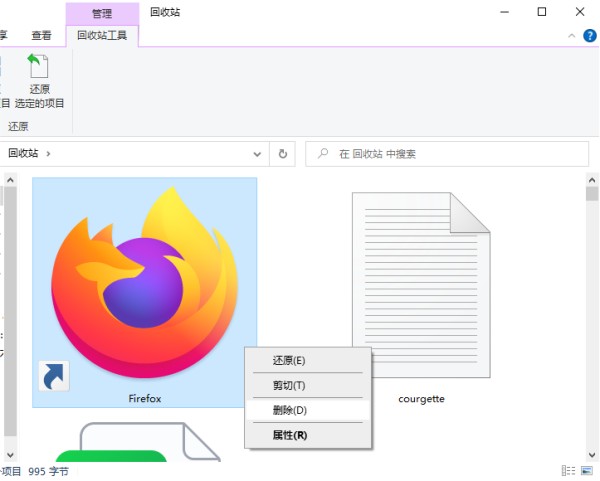Select the courgette document thumbnail
The width and height of the screenshot is (600, 481).
click(x=421, y=285)
